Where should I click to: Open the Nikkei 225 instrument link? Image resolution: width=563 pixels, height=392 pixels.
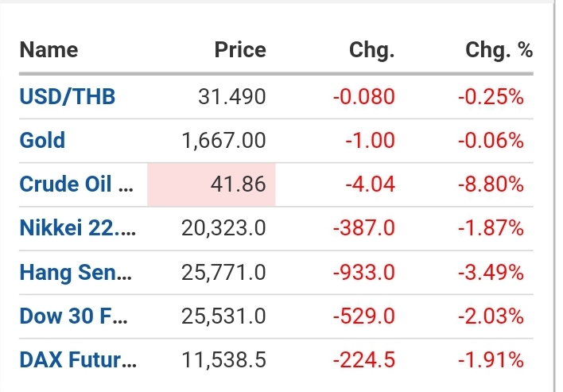point(77,228)
